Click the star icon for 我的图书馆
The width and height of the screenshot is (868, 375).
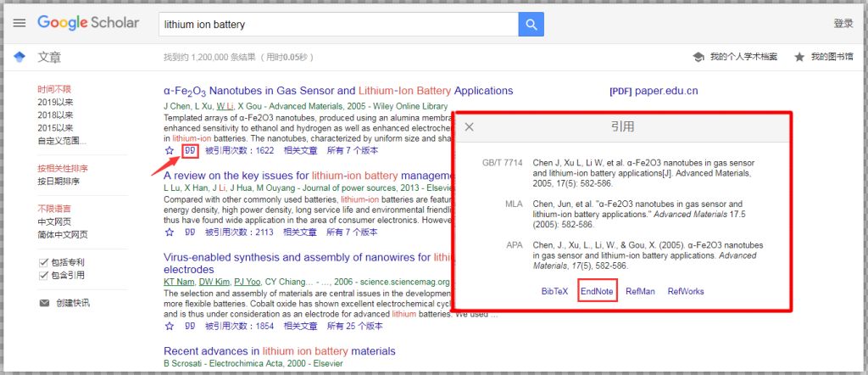pos(799,57)
